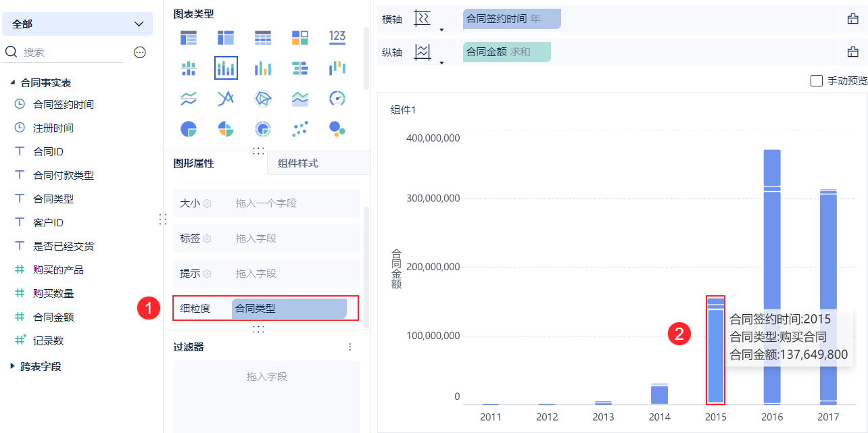The height and width of the screenshot is (433, 868).
Task: Select the 注册时间 field
Action: pos(53,128)
